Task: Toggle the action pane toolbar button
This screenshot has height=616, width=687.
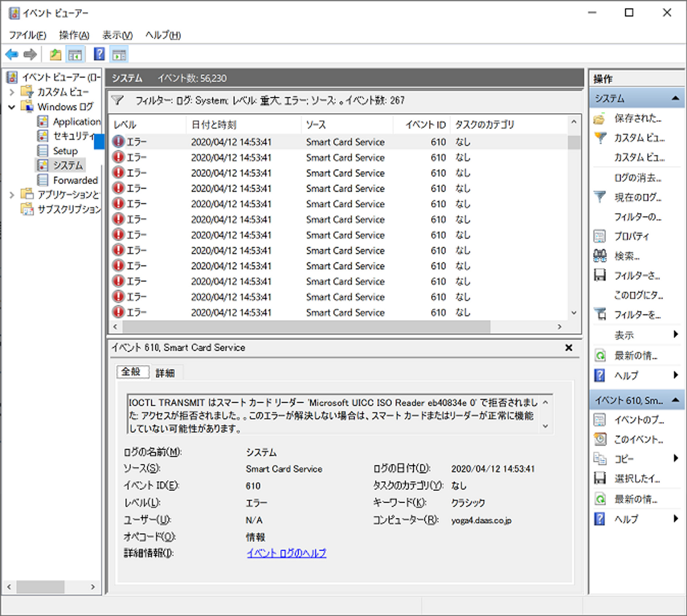Action: click(119, 55)
